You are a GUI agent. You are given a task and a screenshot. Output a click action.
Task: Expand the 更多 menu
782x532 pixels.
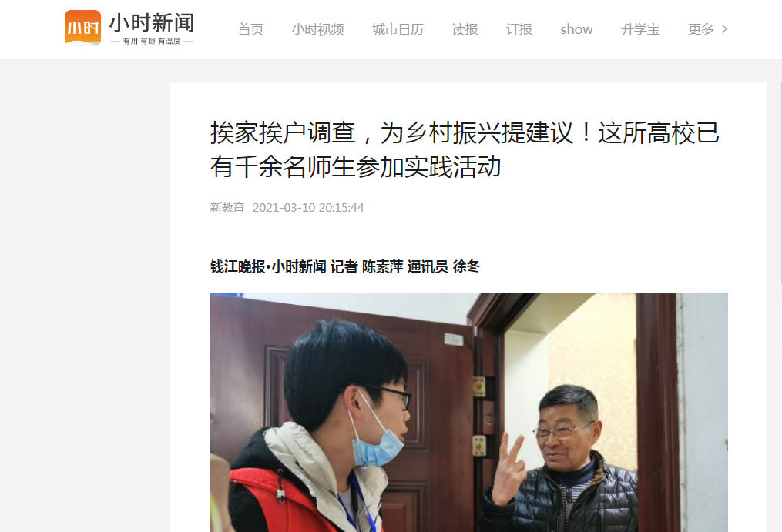701,29
